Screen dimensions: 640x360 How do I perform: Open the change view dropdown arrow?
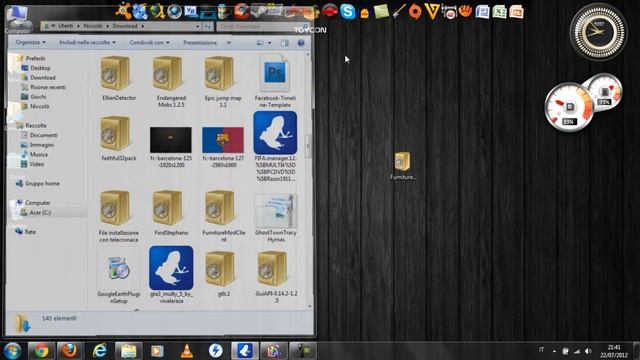[x=269, y=43]
